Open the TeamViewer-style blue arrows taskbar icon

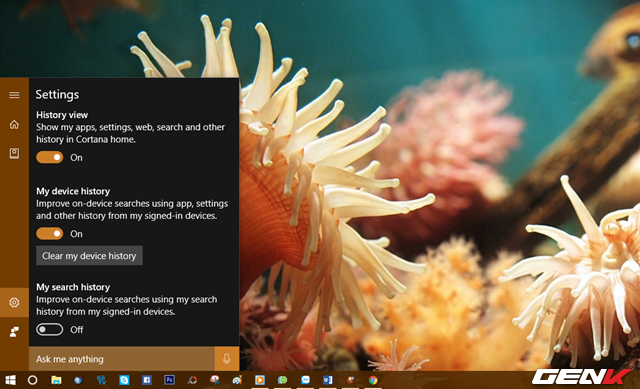click(101, 380)
